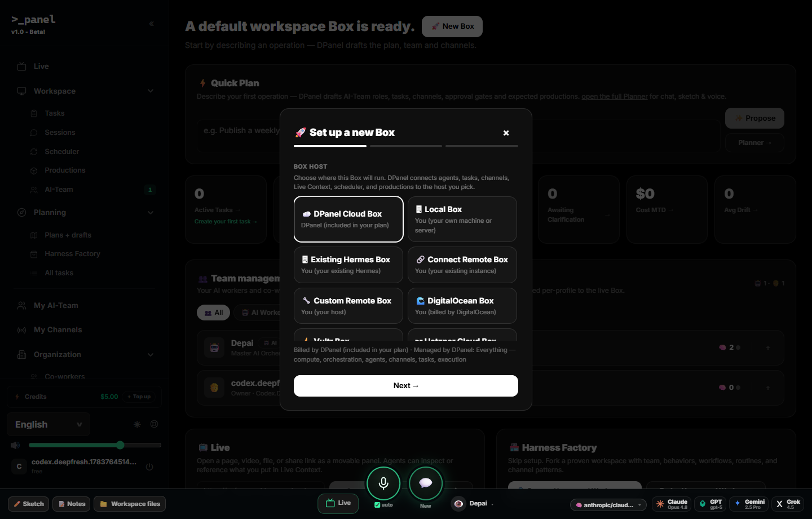Select the Claude Opus 4.8 model chip
This screenshot has width=812, height=519.
[672, 504]
